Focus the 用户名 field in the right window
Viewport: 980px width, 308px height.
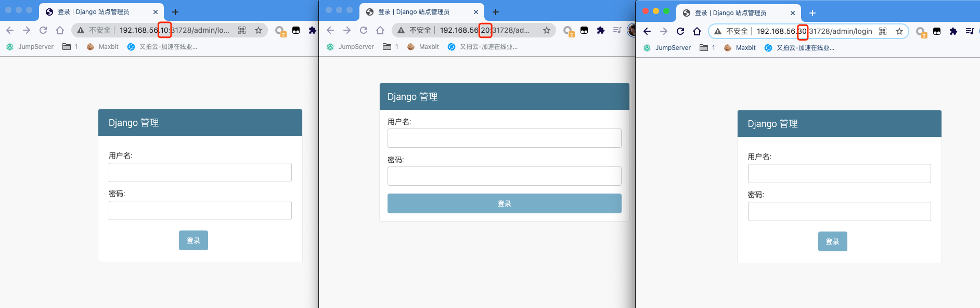click(x=840, y=173)
